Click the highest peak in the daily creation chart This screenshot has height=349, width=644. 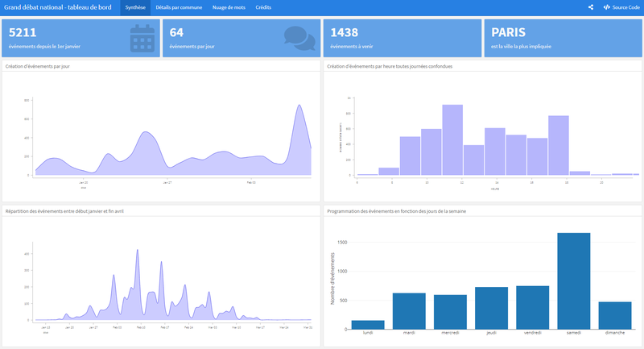coord(299,106)
